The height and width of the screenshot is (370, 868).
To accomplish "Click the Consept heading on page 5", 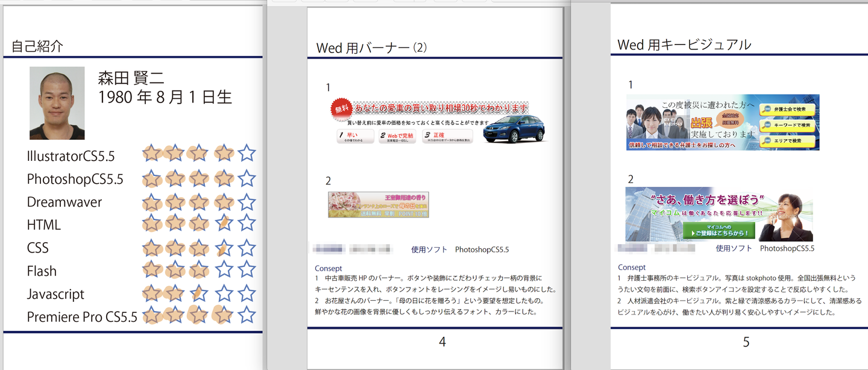I will tap(632, 267).
